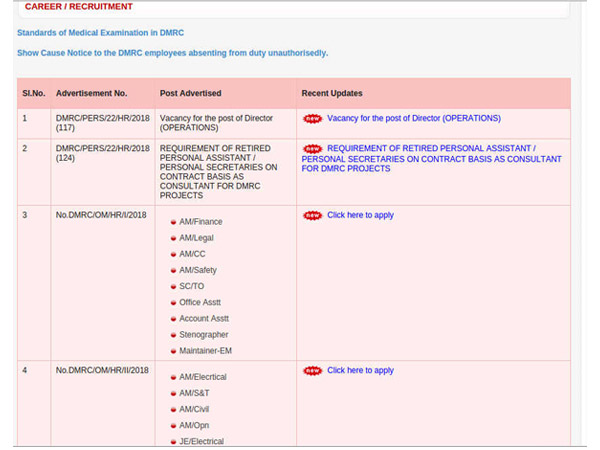The width and height of the screenshot is (600, 450).
Task: Click the Office Asstt post entry
Action: pyautogui.click(x=200, y=302)
